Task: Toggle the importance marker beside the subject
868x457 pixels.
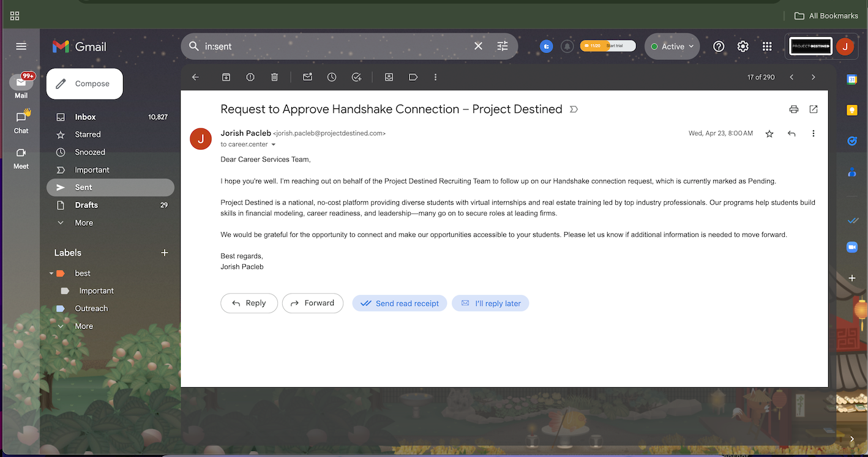Action: point(574,110)
